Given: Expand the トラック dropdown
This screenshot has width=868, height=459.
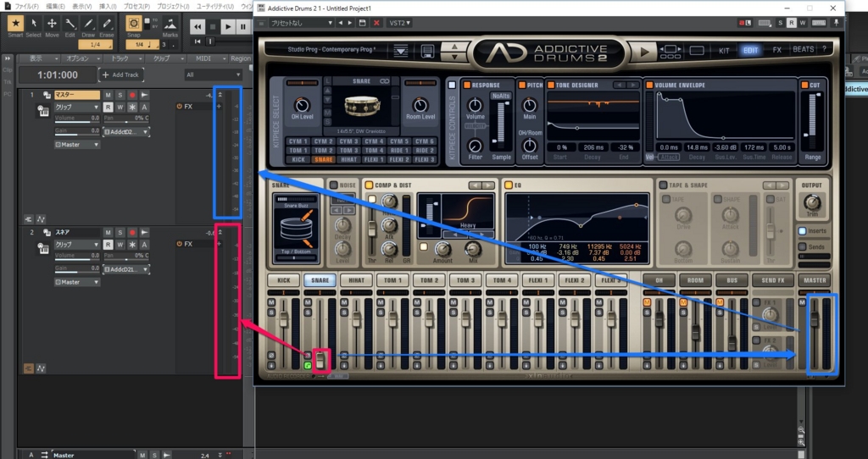Looking at the screenshot, I should (123, 58).
